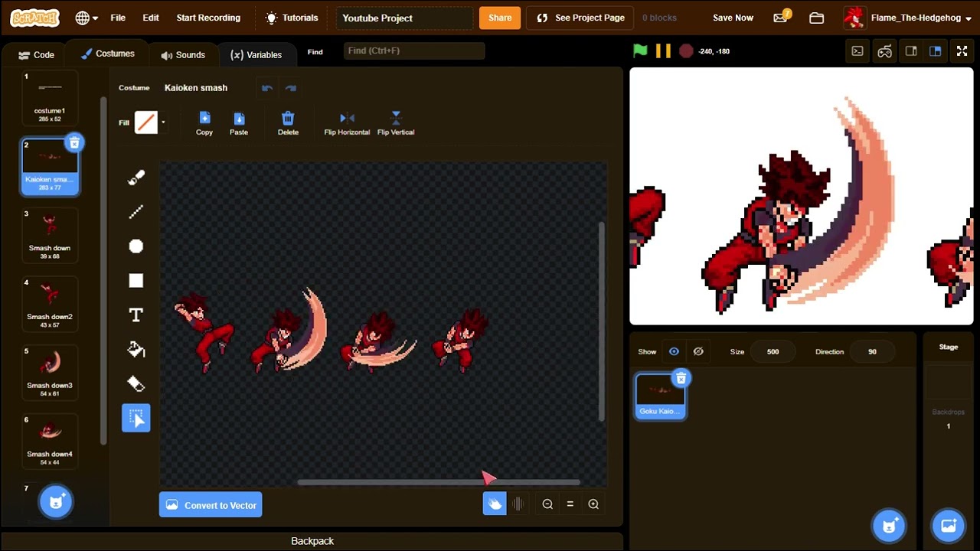Select the Text tool
This screenshot has width=980, height=551.
[136, 315]
